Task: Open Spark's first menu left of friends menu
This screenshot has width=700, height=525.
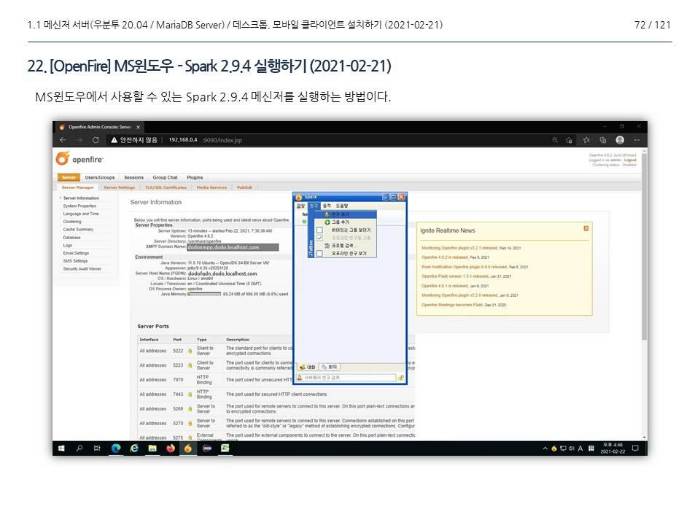Action: [x=301, y=206]
